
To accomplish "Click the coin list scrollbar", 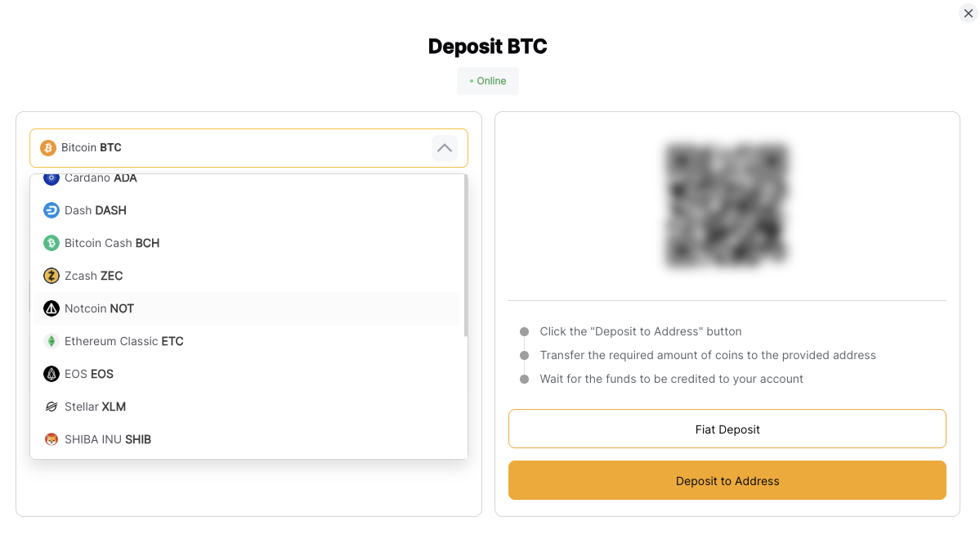I will [466, 255].
